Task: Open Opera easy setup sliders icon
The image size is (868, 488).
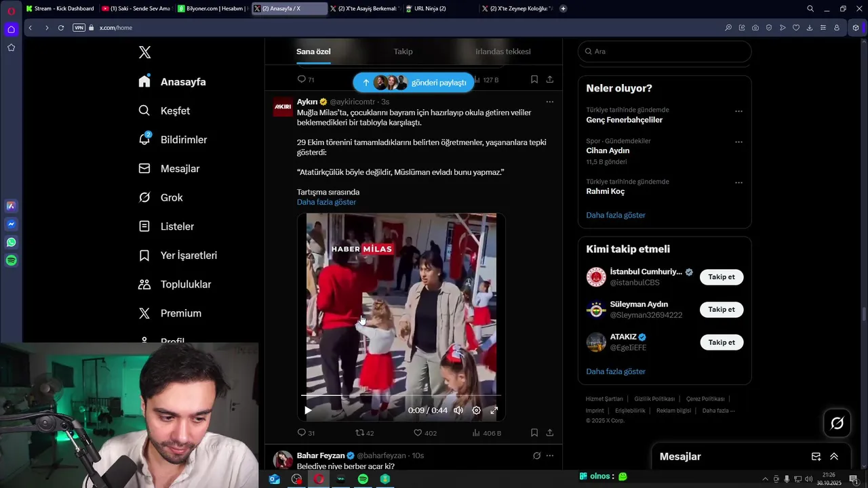Action: pyautogui.click(x=823, y=28)
